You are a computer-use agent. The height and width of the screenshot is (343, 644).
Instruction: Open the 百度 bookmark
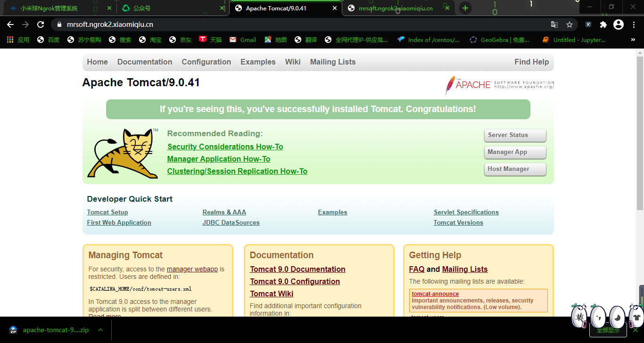[x=48, y=40]
